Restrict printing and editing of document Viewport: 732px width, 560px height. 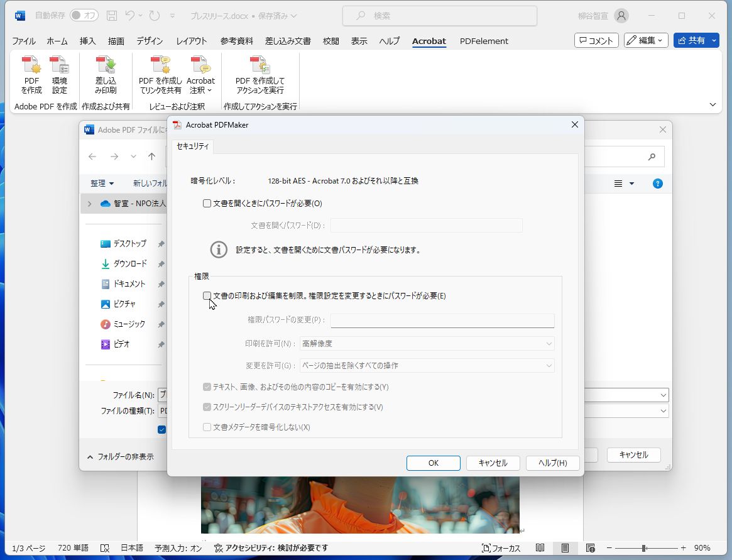207,295
